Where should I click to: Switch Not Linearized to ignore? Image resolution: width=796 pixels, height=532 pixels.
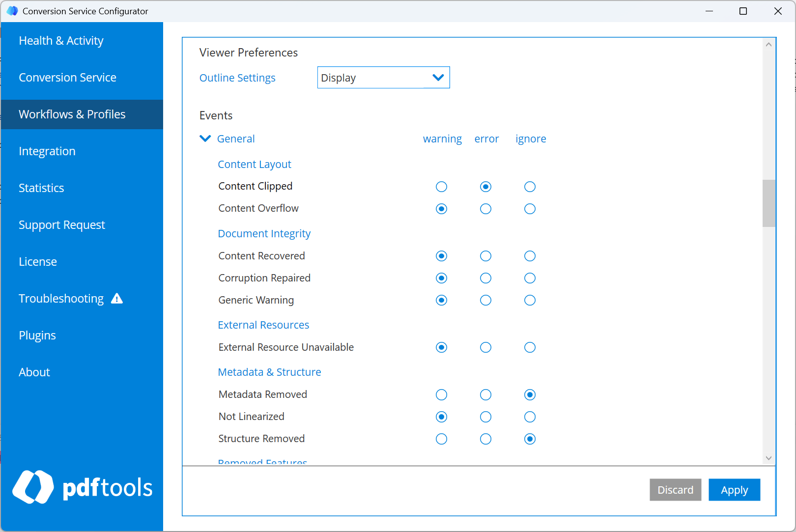click(530, 417)
